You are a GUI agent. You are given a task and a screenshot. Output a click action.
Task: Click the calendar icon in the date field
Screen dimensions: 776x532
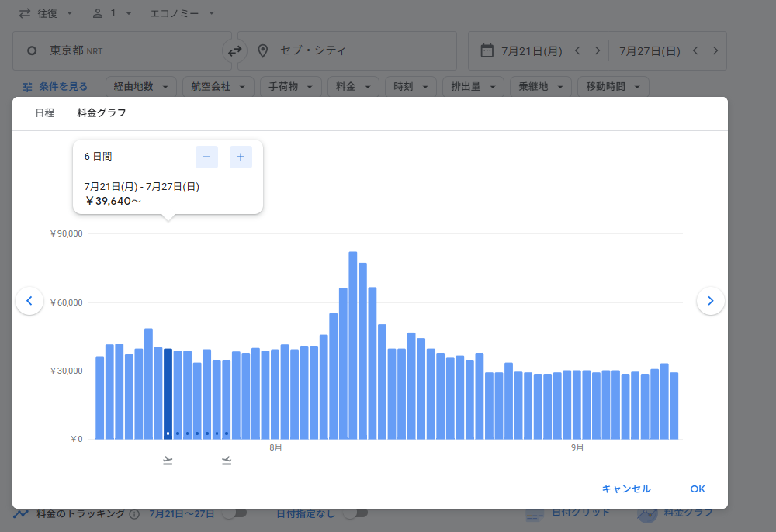coord(487,50)
